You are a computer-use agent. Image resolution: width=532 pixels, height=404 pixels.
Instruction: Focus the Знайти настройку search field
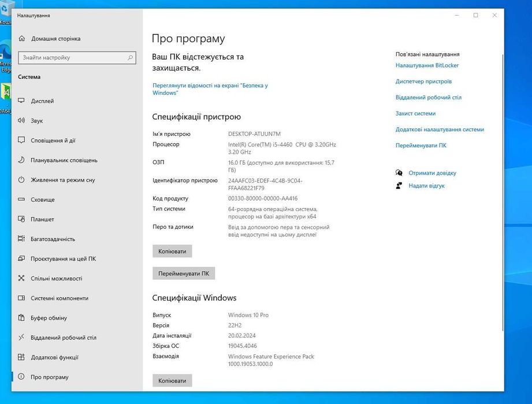coord(77,58)
